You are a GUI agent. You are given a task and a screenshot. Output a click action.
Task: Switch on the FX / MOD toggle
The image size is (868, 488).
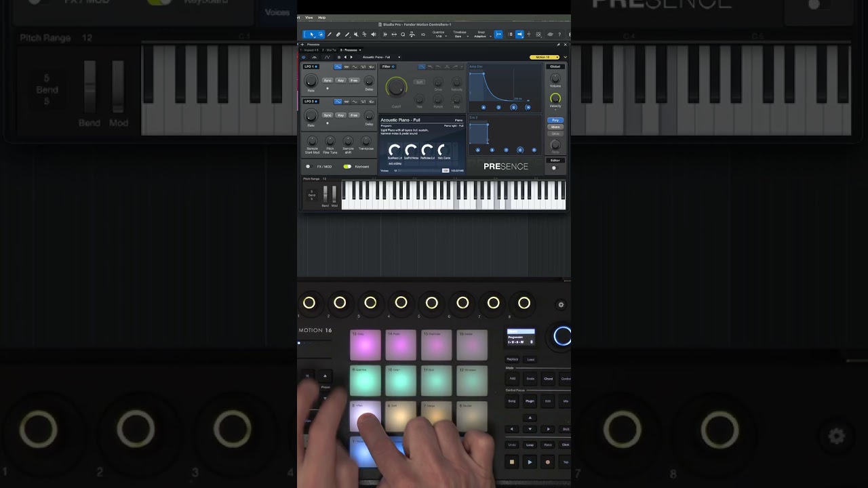pyautogui.click(x=309, y=166)
